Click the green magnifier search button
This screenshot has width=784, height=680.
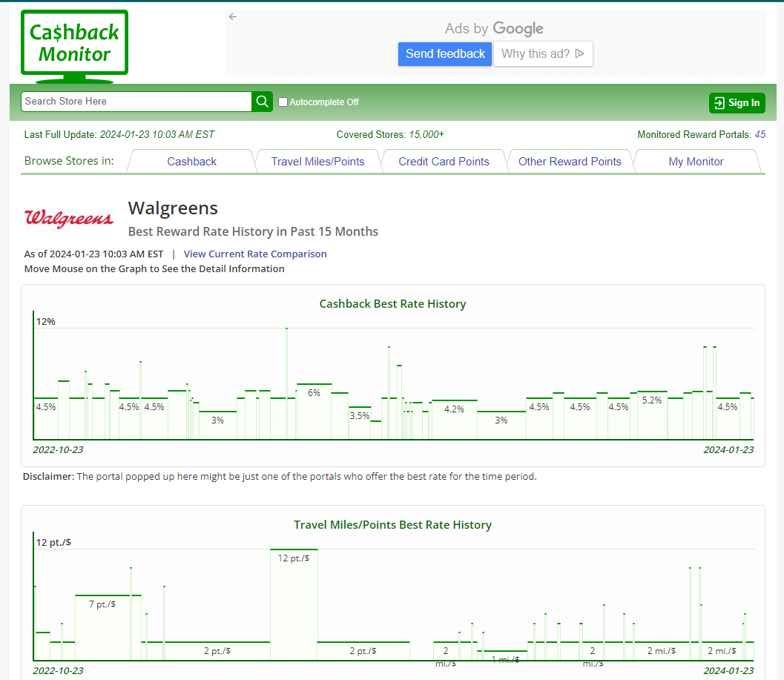[262, 102]
